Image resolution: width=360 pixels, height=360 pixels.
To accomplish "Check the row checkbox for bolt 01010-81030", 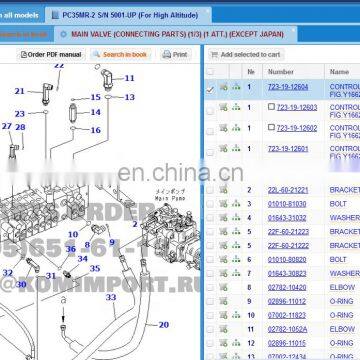I will (210, 204).
